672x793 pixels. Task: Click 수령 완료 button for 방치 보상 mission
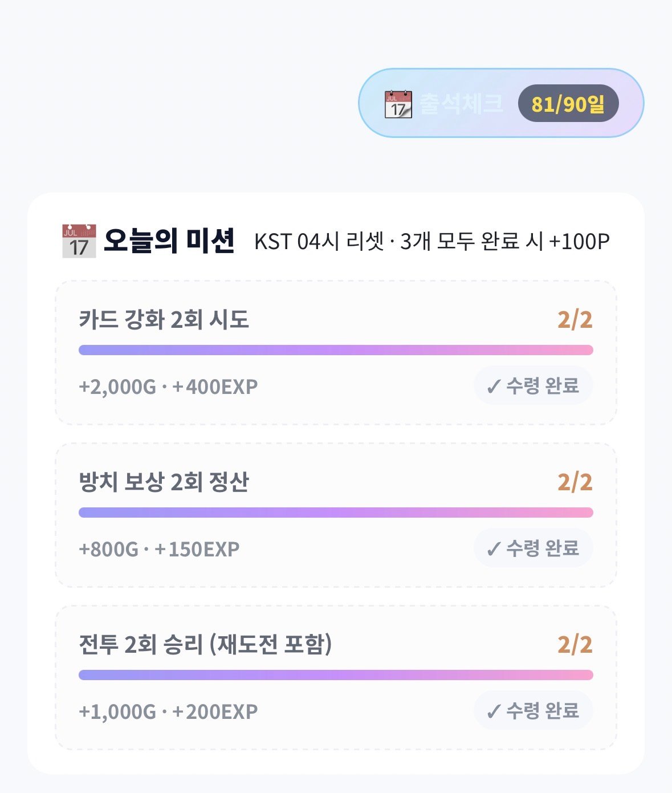click(x=533, y=548)
